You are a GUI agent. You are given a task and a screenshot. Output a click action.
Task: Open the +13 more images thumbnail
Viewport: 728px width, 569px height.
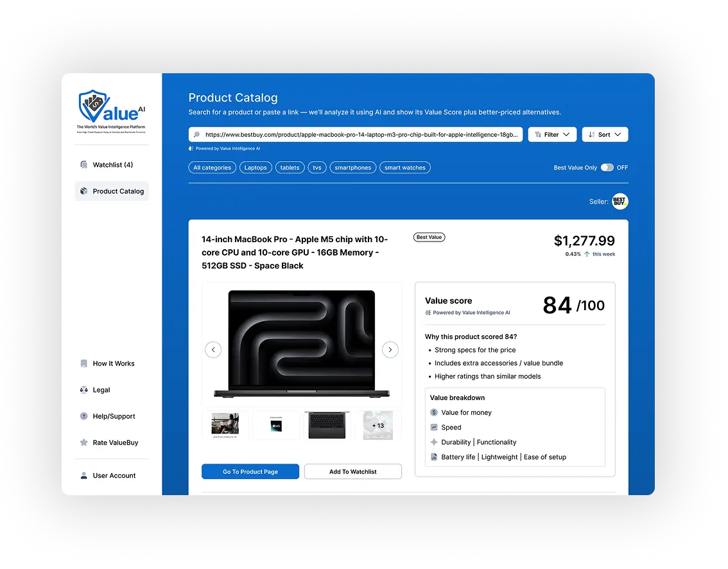click(x=377, y=425)
